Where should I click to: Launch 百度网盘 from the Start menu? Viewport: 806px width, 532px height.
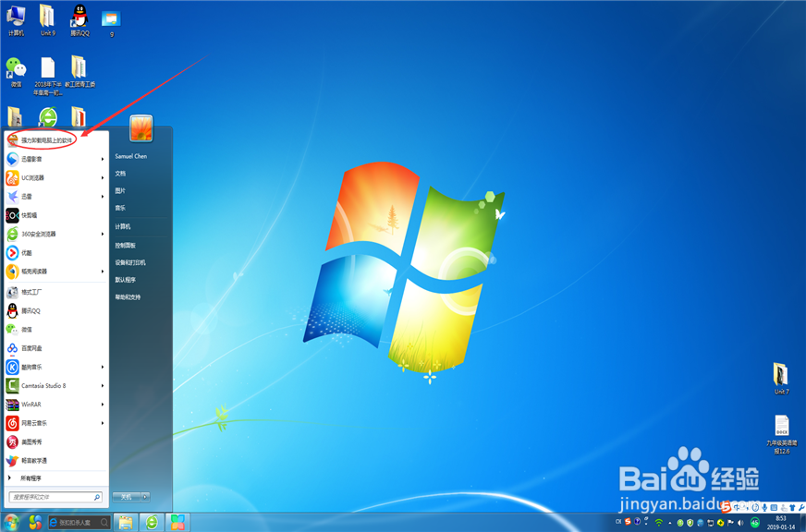(56, 348)
